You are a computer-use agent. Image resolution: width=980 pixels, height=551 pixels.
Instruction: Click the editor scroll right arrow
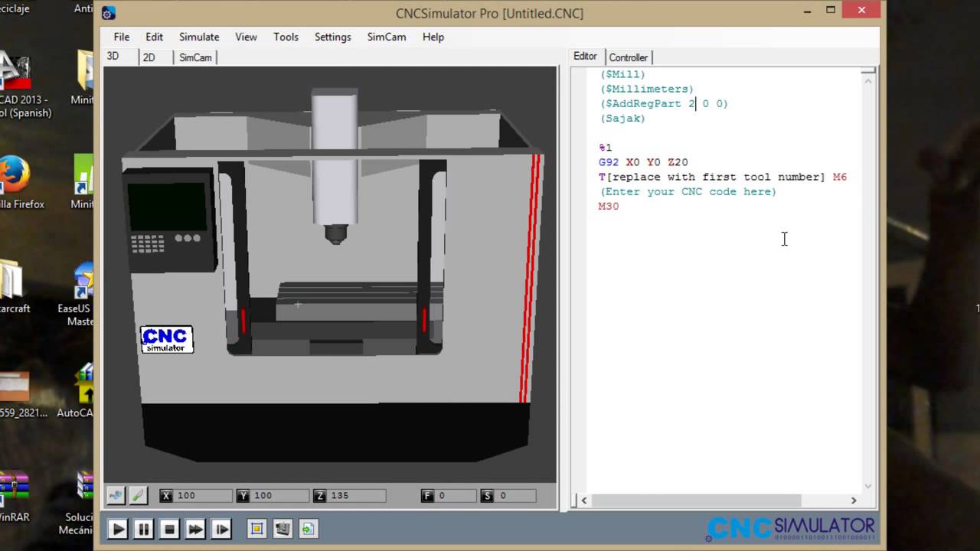[854, 500]
